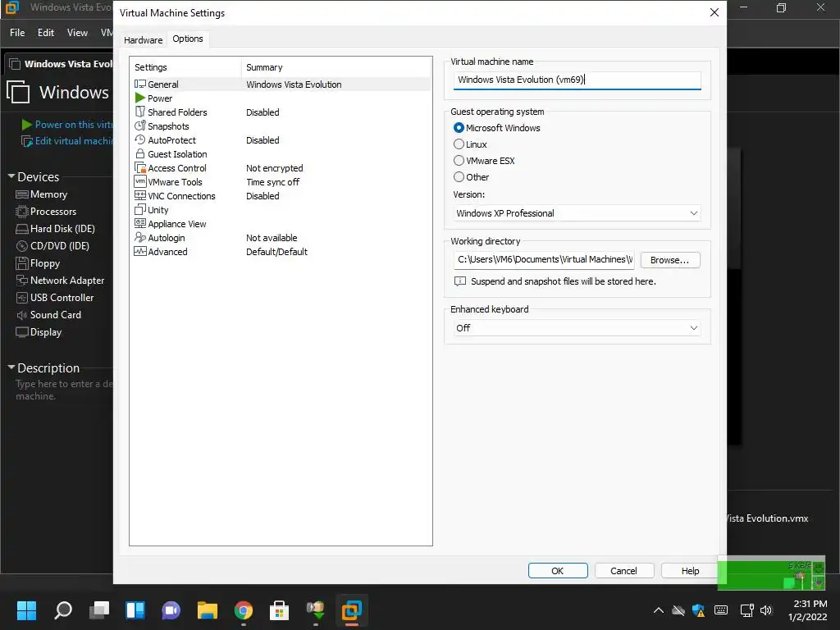840x630 pixels.
Task: Open Windows Start menu
Action: (27, 610)
